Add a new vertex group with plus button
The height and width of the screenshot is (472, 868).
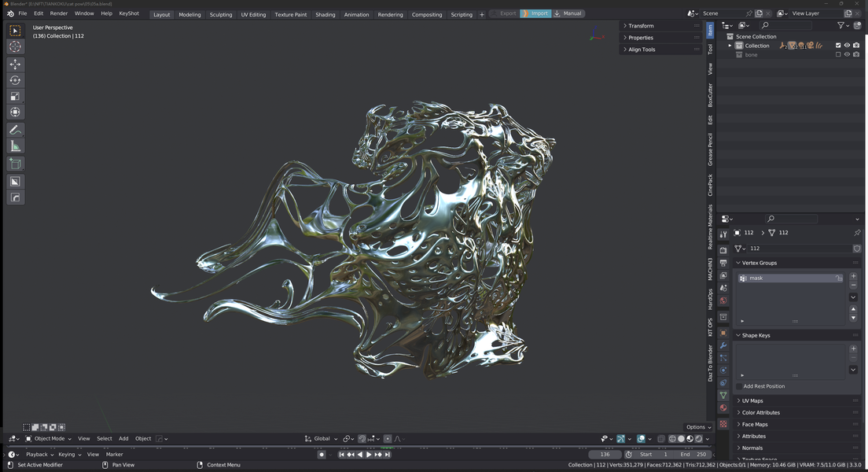[853, 276]
